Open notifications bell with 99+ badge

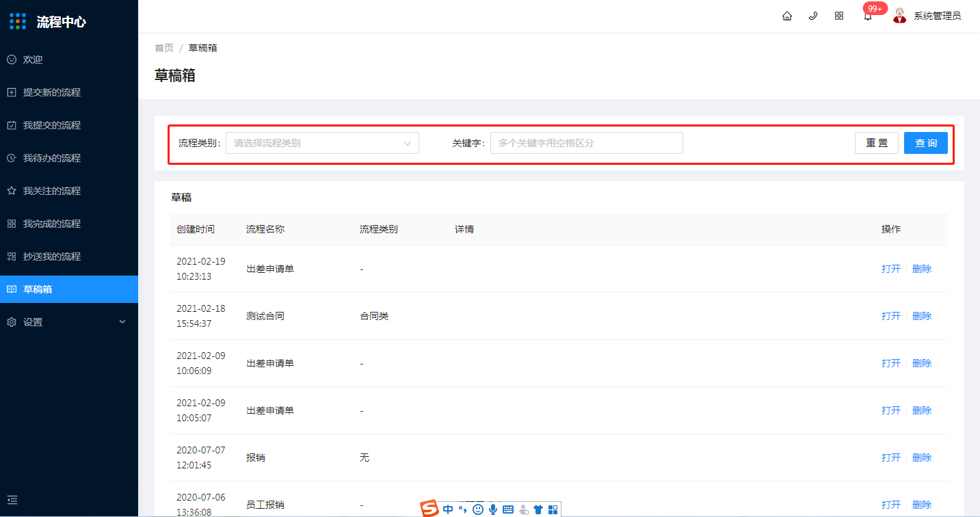(x=868, y=16)
